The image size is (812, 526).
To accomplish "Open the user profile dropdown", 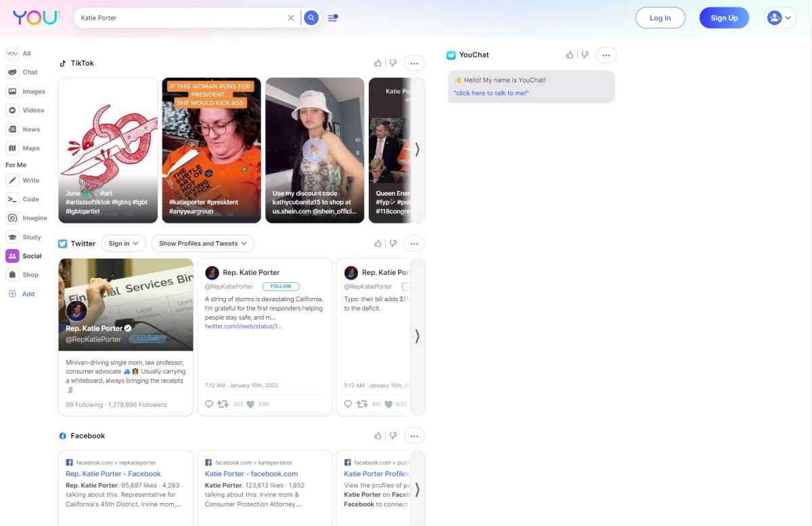I will [780, 18].
